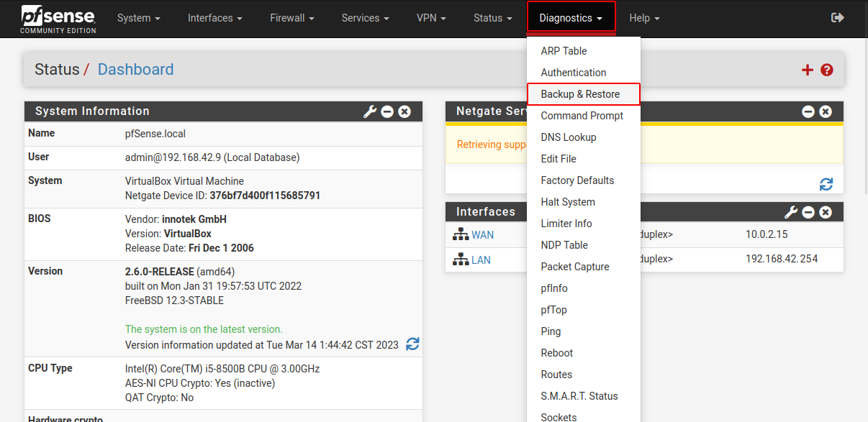The image size is (868, 422).
Task: Open Packet Capture menu entry
Action: [x=584, y=267]
